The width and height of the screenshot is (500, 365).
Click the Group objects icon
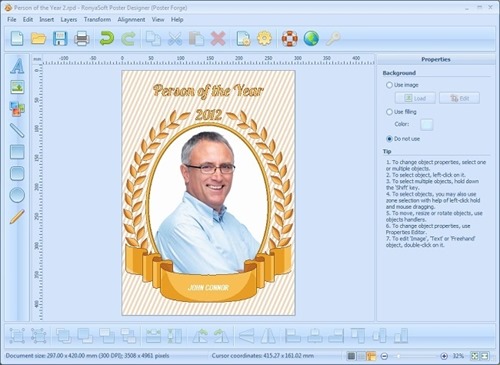pos(17,336)
